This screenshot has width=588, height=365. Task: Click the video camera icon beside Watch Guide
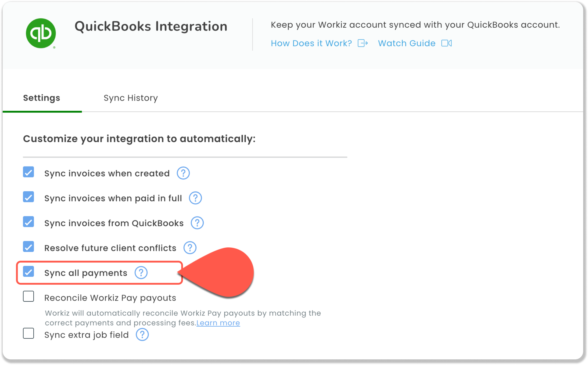coord(447,43)
